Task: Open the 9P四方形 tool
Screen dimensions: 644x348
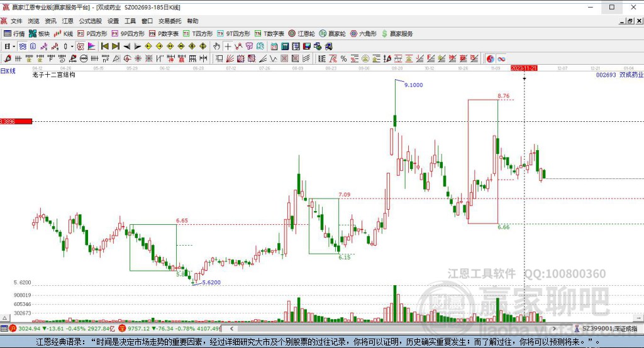Action: [x=128, y=34]
